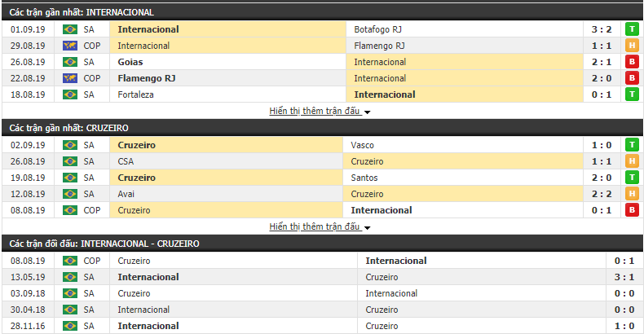644x334 pixels.
Task: Click date 03.09.18
Action: (28, 294)
